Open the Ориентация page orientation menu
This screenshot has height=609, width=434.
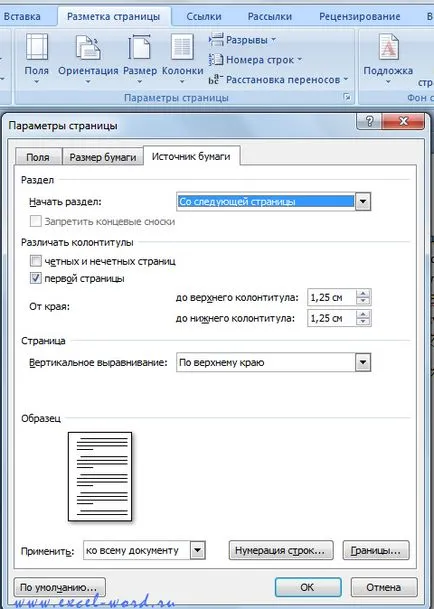88,58
